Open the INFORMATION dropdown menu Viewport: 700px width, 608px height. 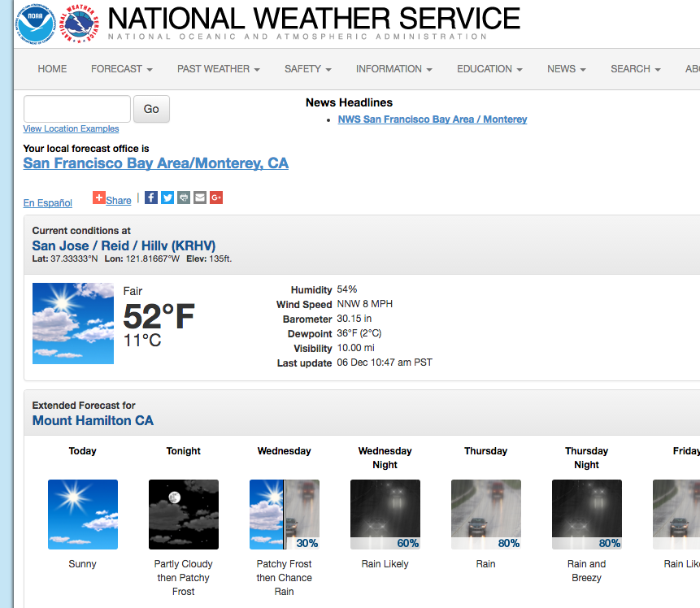click(393, 69)
